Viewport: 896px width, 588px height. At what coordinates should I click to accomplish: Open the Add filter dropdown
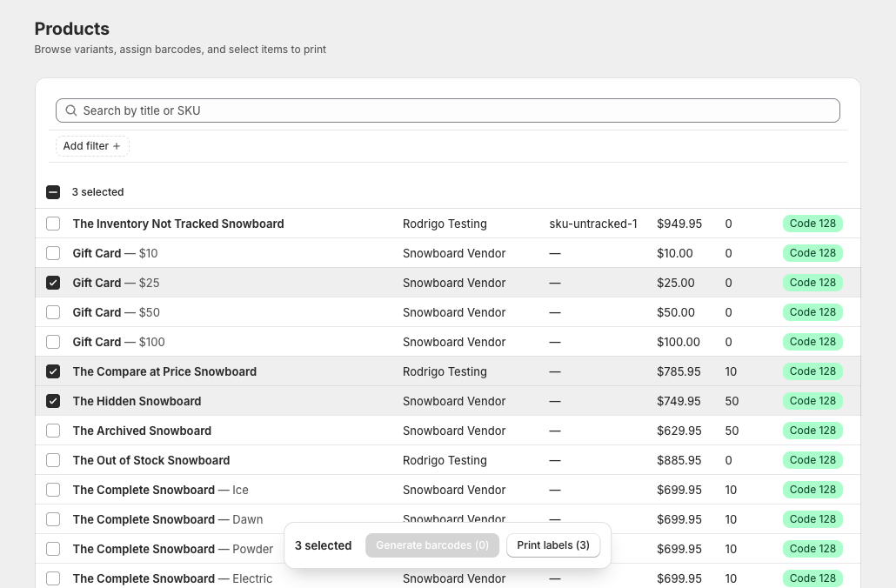pos(92,146)
